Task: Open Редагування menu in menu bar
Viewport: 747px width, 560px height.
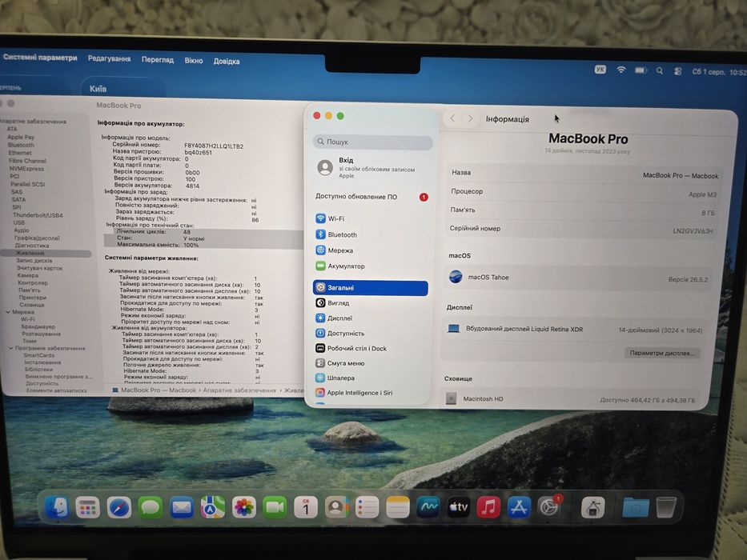Action: tap(109, 58)
